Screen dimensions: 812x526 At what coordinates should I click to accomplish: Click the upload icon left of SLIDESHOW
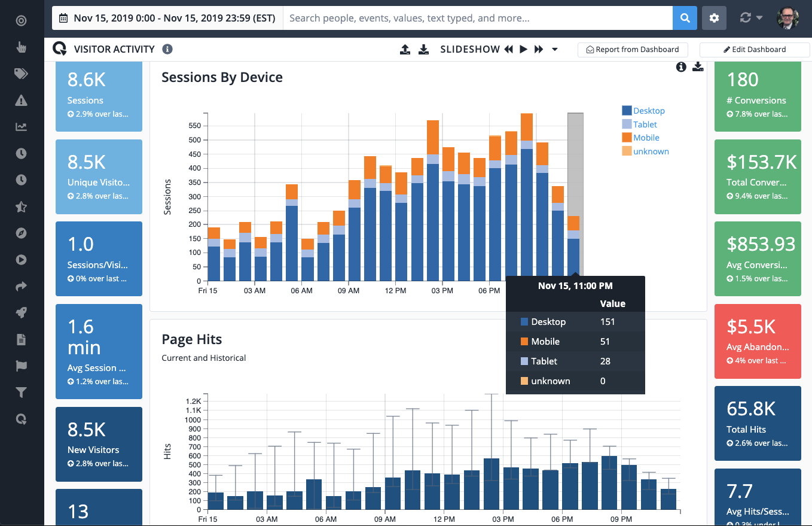(405, 50)
